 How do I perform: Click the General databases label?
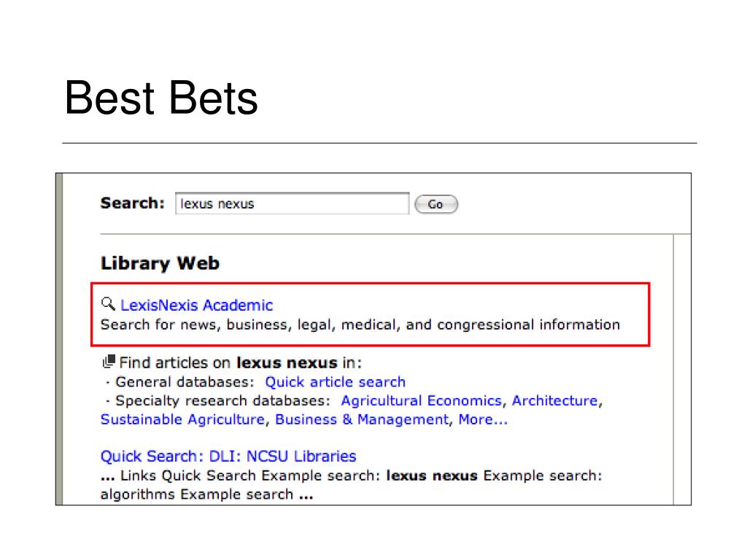(185, 382)
